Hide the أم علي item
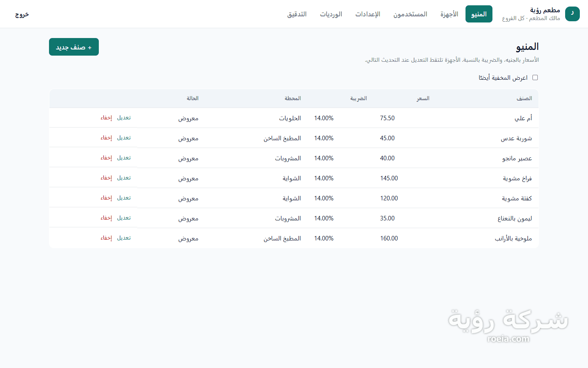This screenshot has height=368, width=588. (106, 118)
